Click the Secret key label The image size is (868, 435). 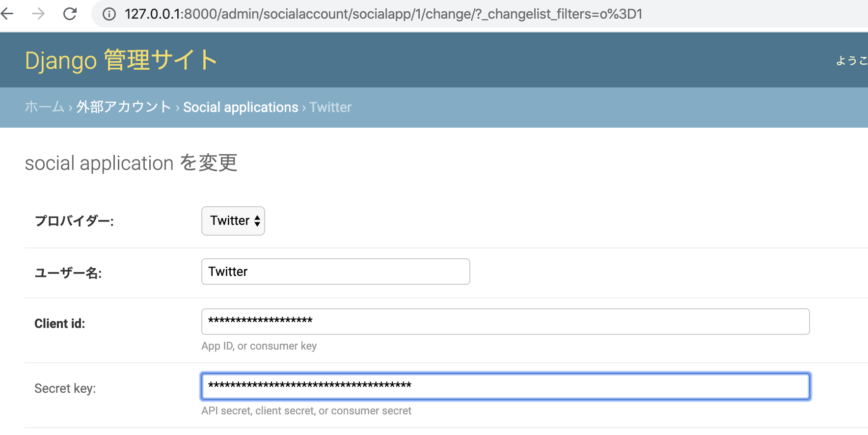pos(65,388)
